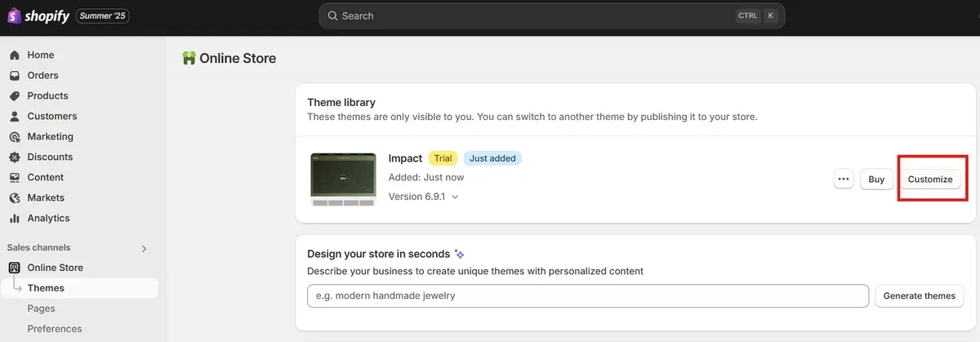Click the Customers person icon
Screen dimensions: 980x342
[x=15, y=117]
